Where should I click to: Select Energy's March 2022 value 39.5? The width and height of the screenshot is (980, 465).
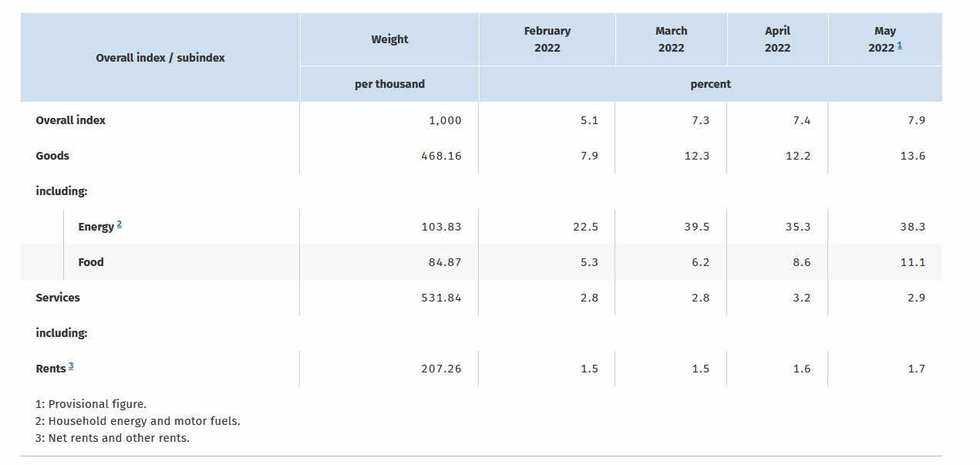[x=696, y=227]
